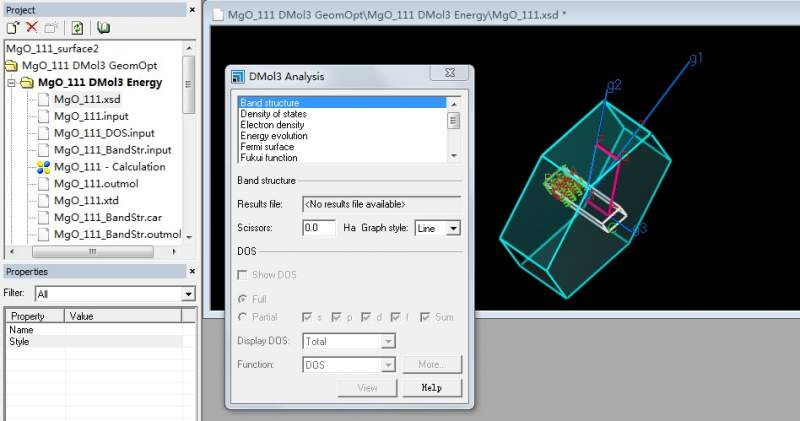This screenshot has width=800, height=421.
Task: Click the New item icon in Project toolbar
Action: click(x=13, y=28)
